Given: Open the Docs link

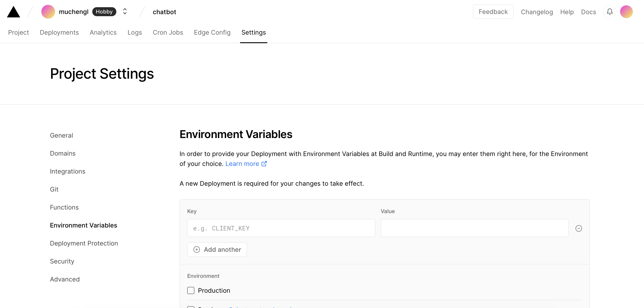Looking at the screenshot, I should coord(588,12).
